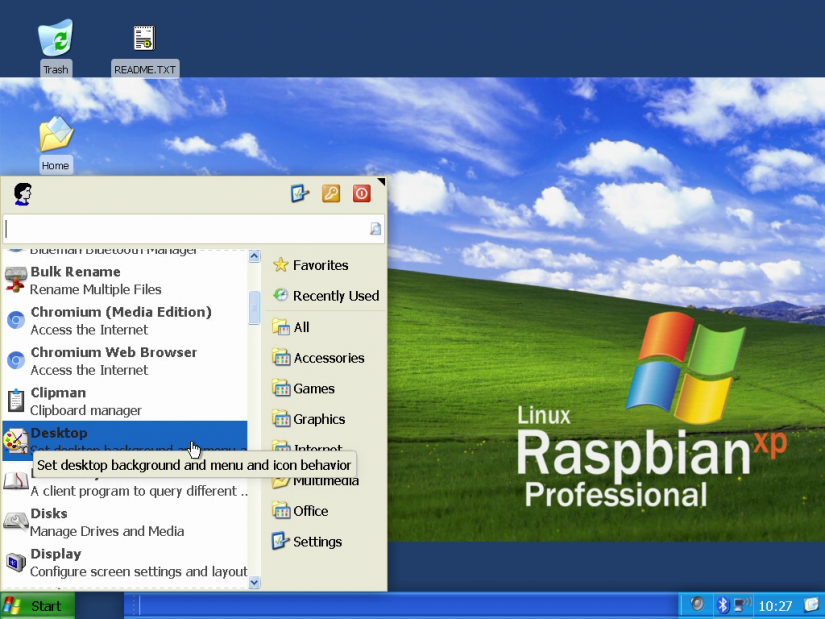Screen dimensions: 825x619
Task: Click the user avatar icon
Action: (x=22, y=194)
